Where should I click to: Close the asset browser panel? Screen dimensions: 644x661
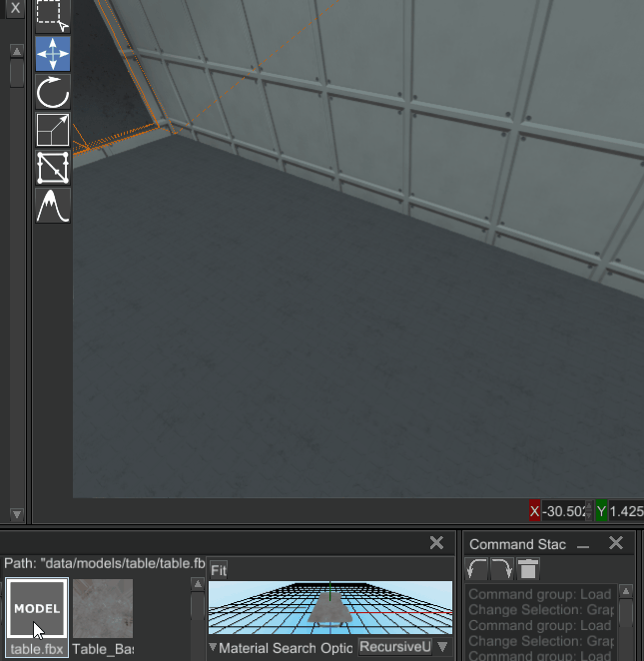coord(436,542)
